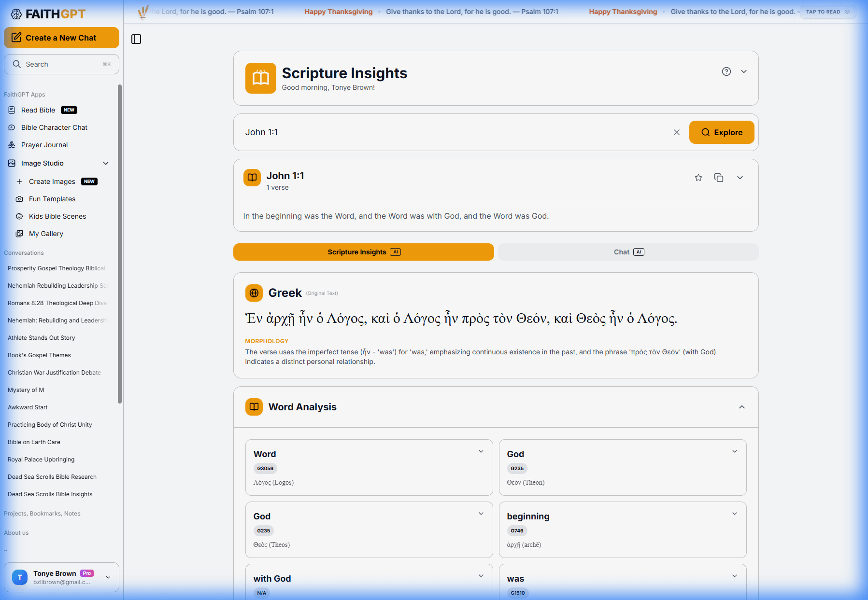The image size is (868, 600).
Task: Click the Word Analysis book icon
Action: (254, 407)
